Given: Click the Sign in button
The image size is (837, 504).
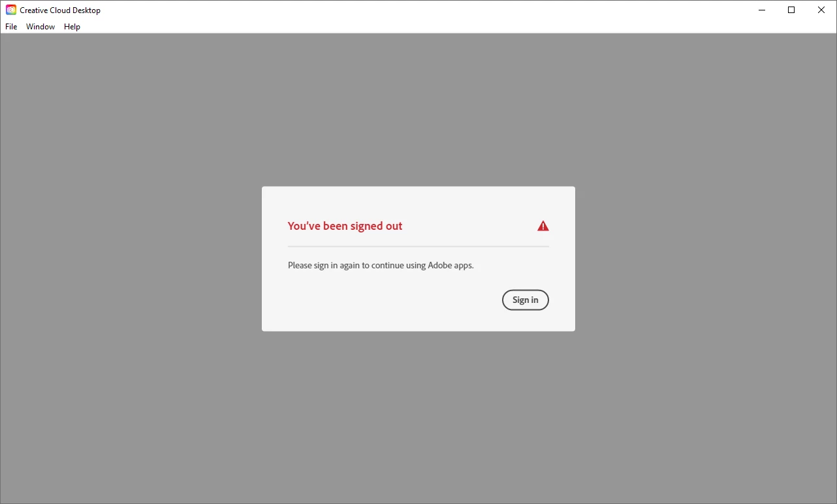Looking at the screenshot, I should tap(525, 300).
